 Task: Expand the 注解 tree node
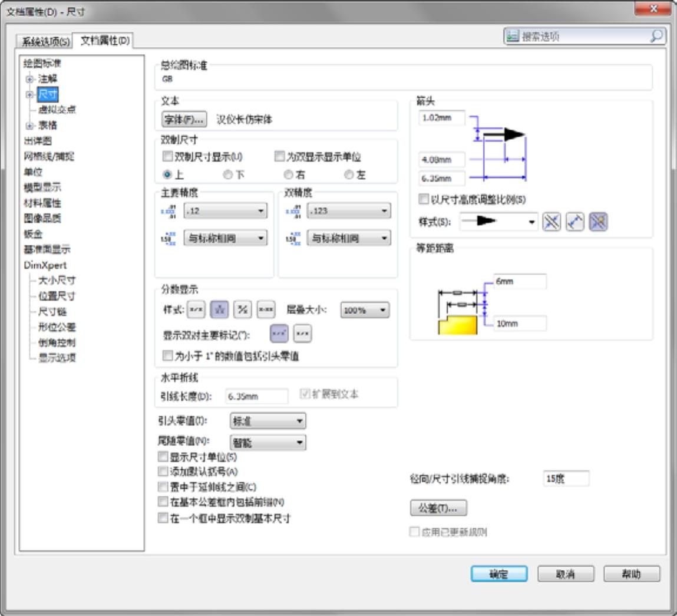tap(30, 78)
